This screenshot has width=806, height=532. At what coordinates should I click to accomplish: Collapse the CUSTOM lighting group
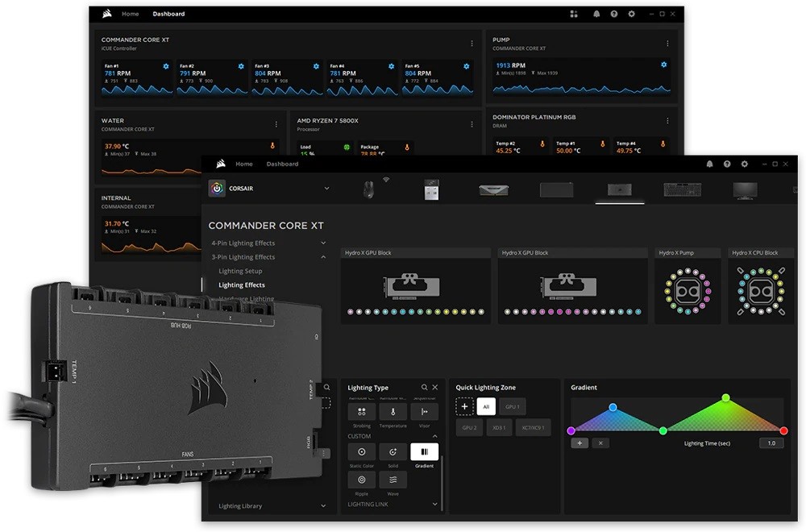click(x=435, y=436)
